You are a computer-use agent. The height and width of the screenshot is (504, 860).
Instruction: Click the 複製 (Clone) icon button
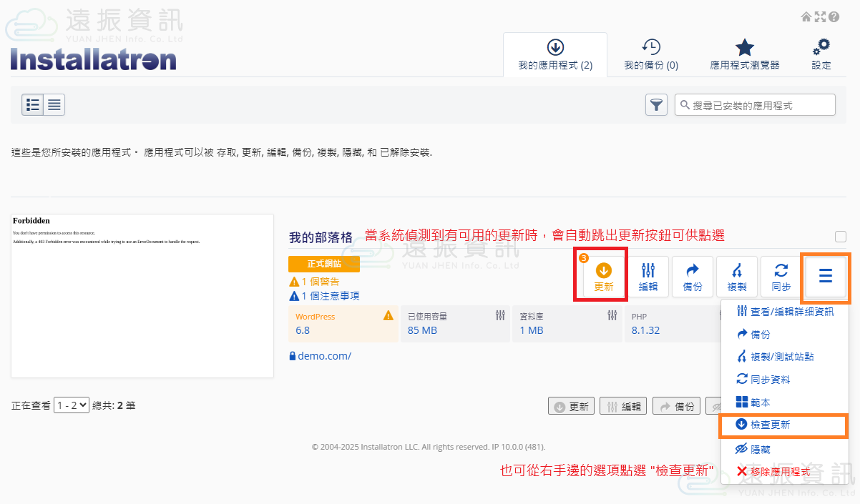coord(737,277)
